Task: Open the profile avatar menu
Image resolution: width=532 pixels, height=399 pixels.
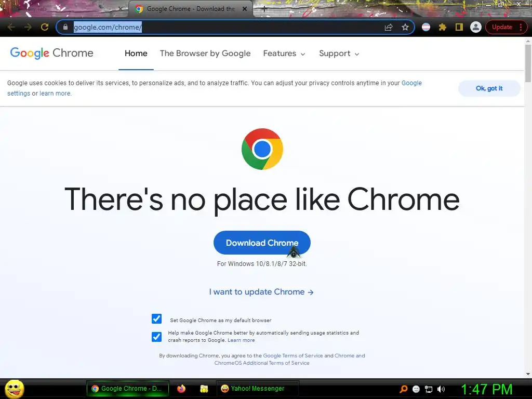Action: click(476, 27)
